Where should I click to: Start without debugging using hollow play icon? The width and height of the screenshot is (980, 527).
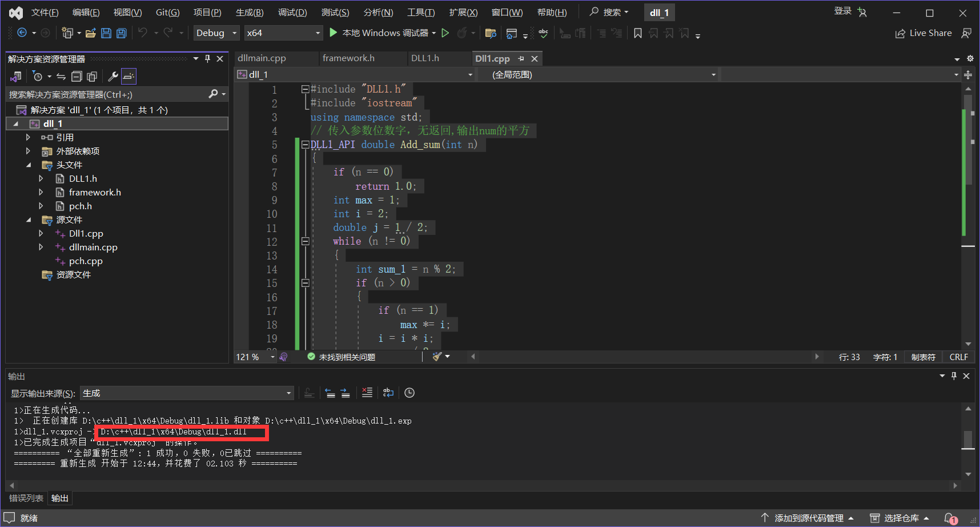(445, 33)
